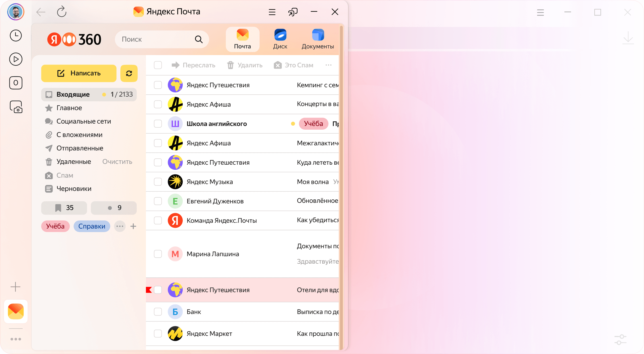Go back with the arrow button

tap(41, 12)
